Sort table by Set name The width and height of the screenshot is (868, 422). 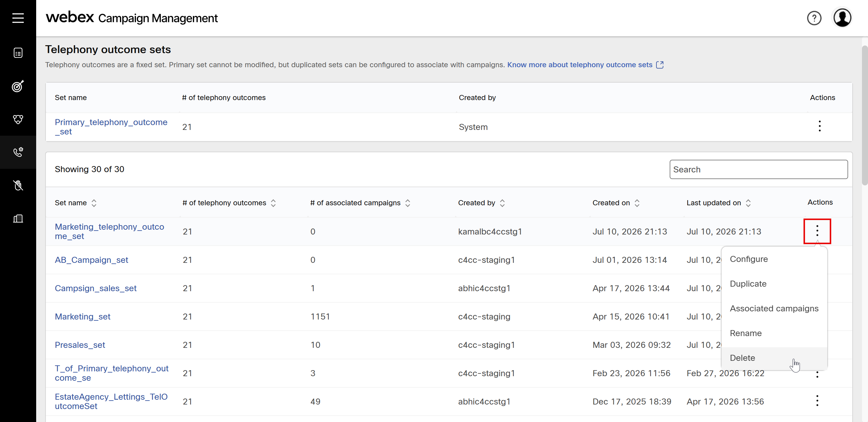click(94, 203)
